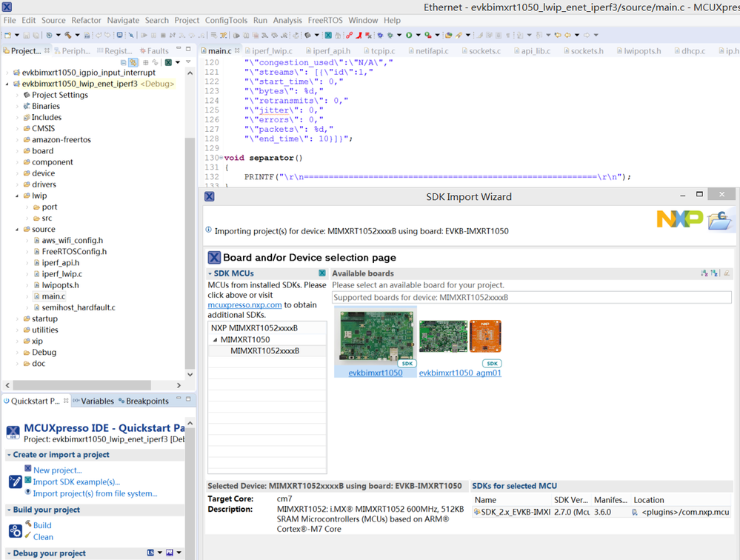Click the Collapse All icon in Project Explorer

tap(124, 62)
